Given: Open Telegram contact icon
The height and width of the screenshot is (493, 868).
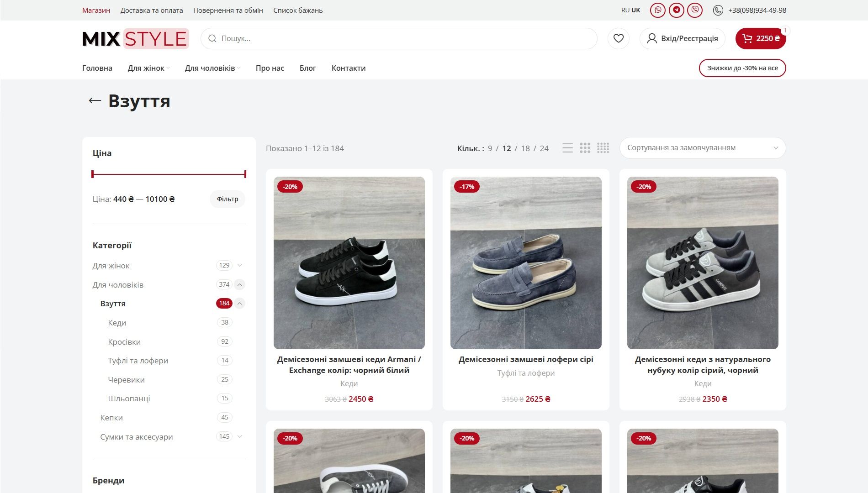Looking at the screenshot, I should (x=677, y=10).
